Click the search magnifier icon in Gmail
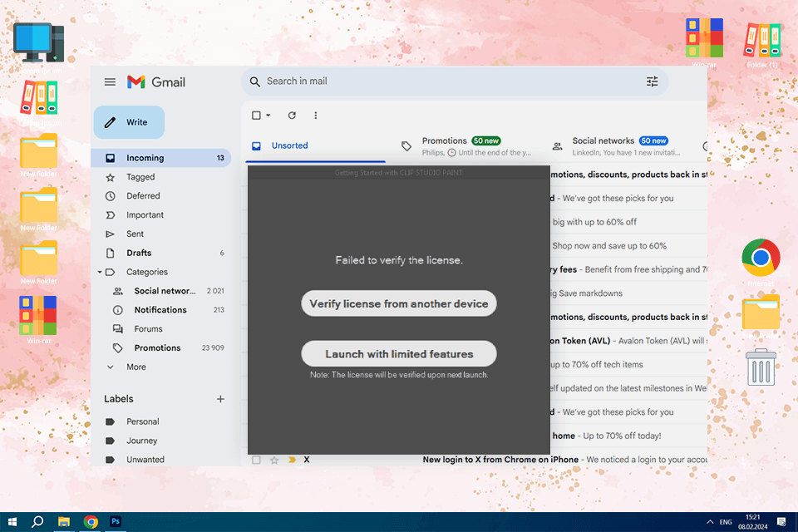This screenshot has width=798, height=532. (255, 81)
